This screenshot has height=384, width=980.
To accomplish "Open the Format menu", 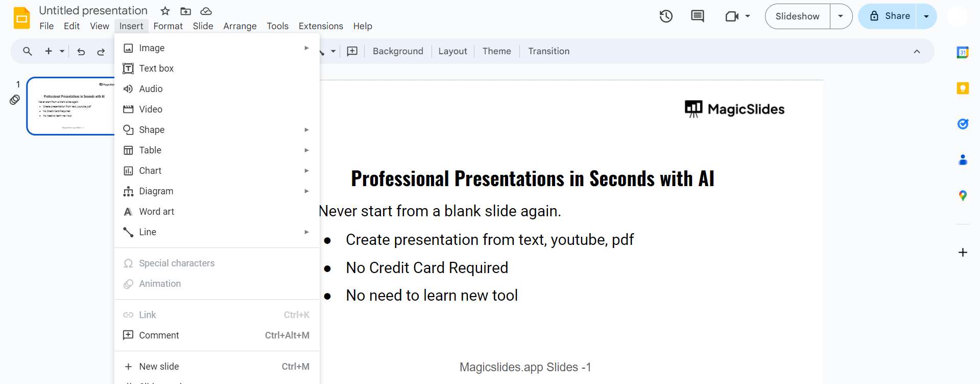I will (168, 26).
